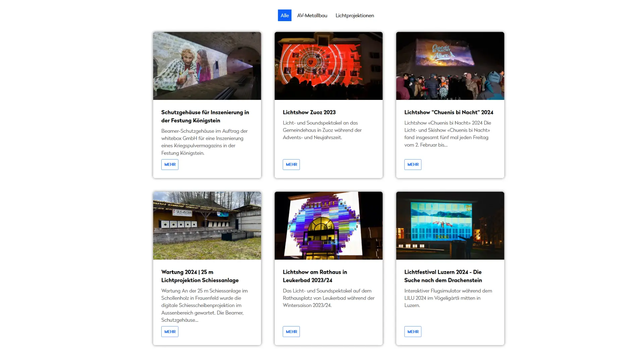
Task: Click description starting "Lichtshow «Chuenis bi Nacht» 2024 Die"
Action: [447, 134]
